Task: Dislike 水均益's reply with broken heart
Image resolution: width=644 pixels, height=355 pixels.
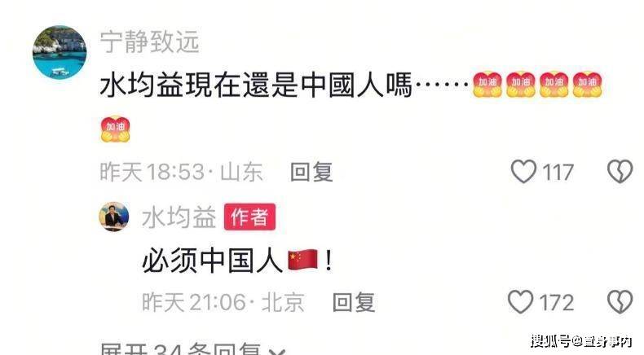Action: tap(620, 302)
